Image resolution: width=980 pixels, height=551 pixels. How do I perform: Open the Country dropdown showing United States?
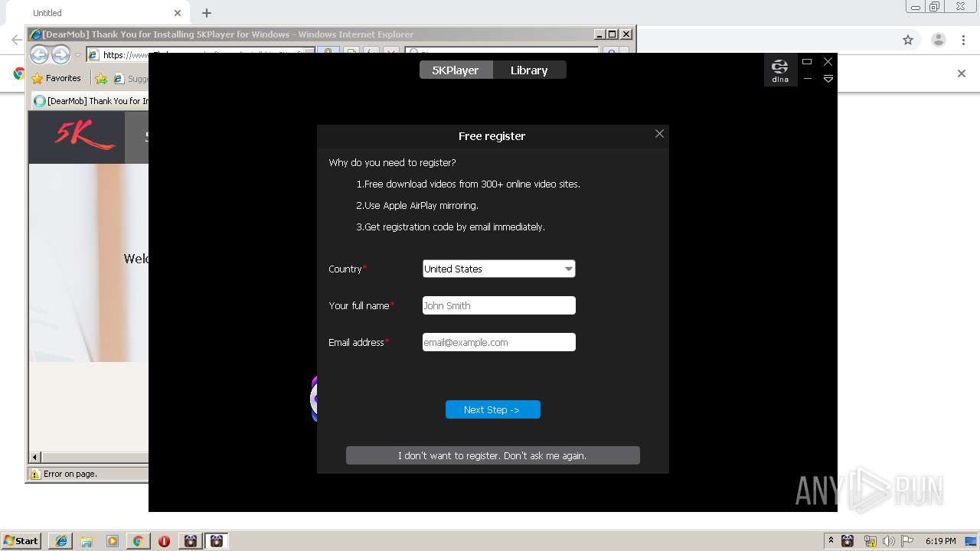(498, 269)
